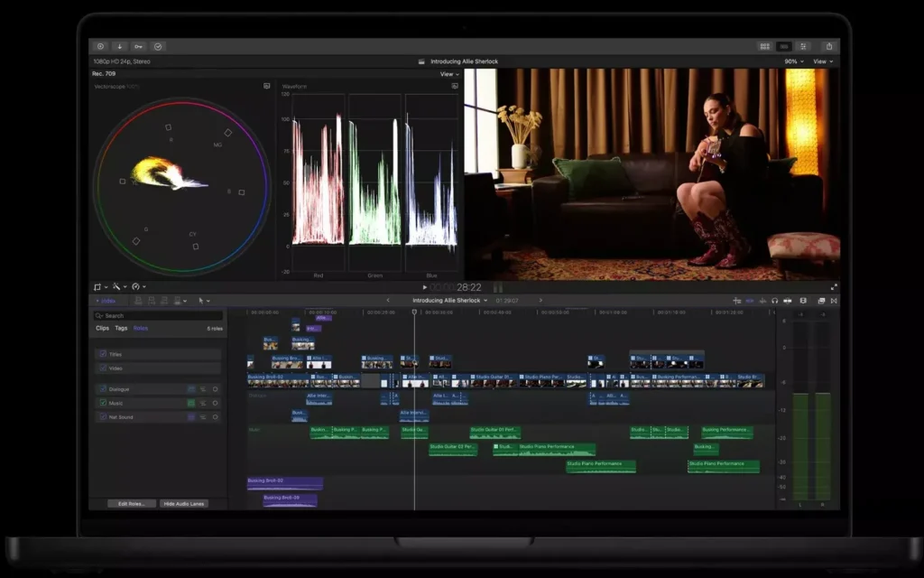Open the transitions browser icon
The height and width of the screenshot is (578, 924).
(x=834, y=301)
